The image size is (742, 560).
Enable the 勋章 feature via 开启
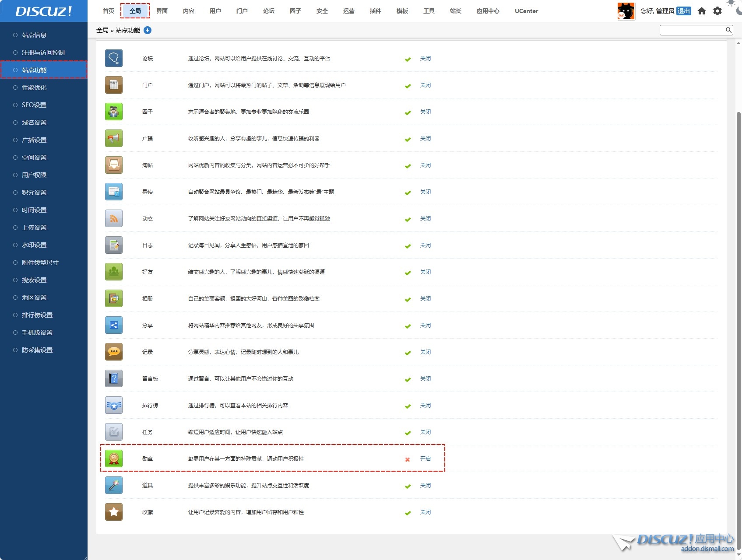pos(425,458)
